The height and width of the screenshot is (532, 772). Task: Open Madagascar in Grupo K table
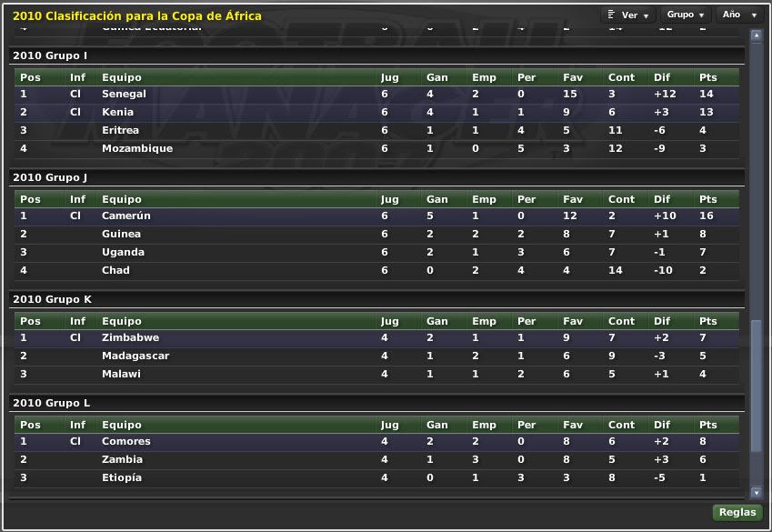click(135, 356)
